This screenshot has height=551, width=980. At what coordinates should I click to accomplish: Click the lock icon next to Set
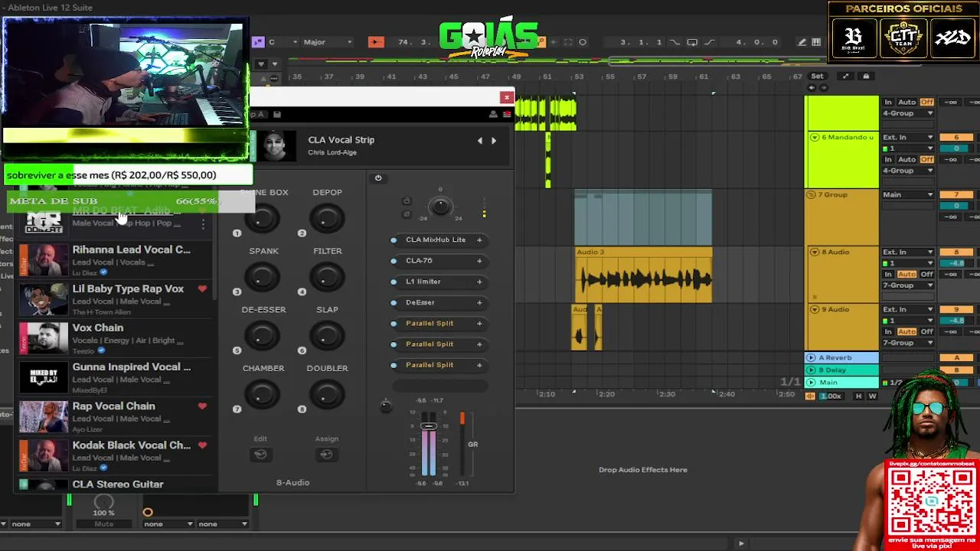point(866,76)
